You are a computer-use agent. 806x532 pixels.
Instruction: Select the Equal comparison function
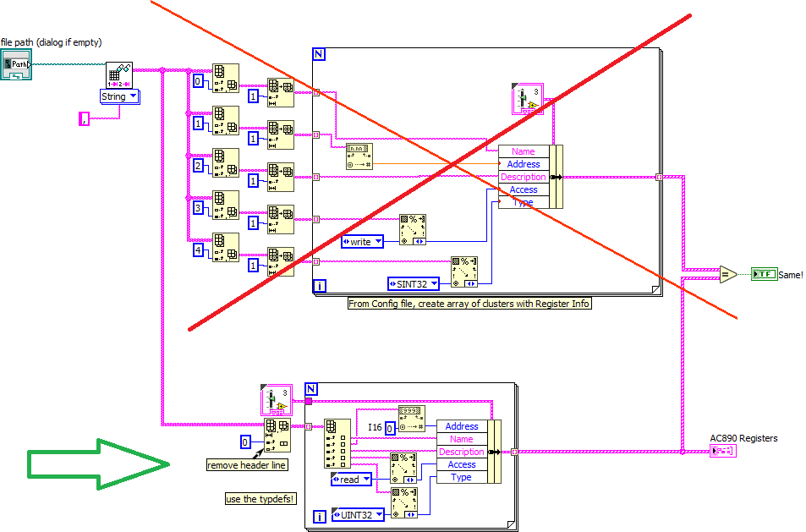727,275
